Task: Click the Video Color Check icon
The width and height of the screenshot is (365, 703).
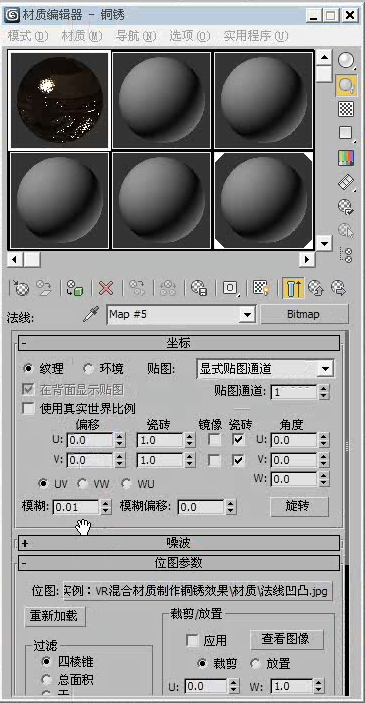Action: tap(346, 157)
